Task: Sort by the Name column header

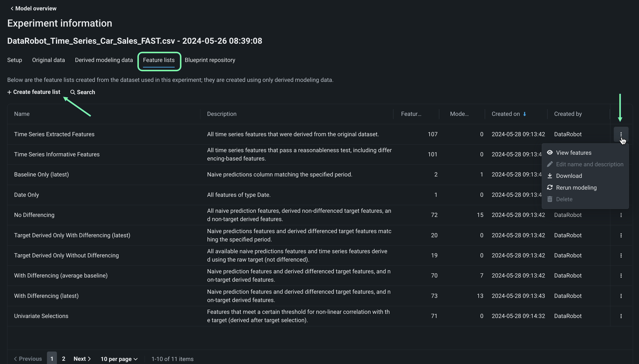Action: 22,114
